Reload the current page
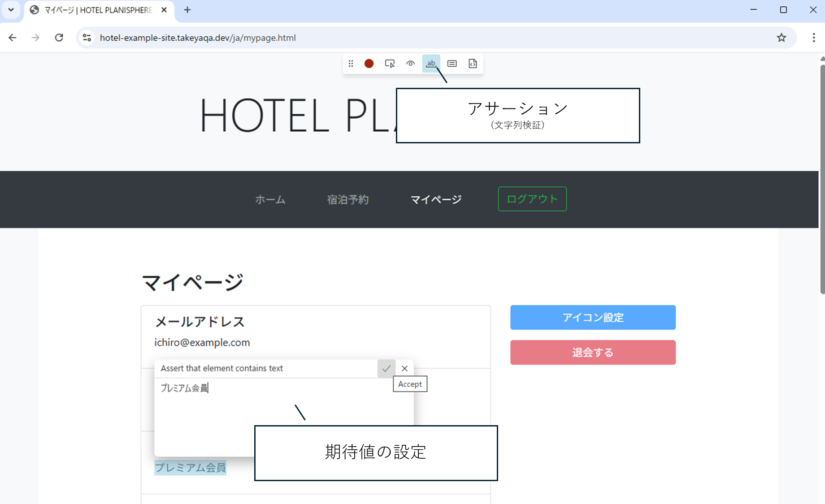This screenshot has height=504, width=825. pyautogui.click(x=59, y=38)
